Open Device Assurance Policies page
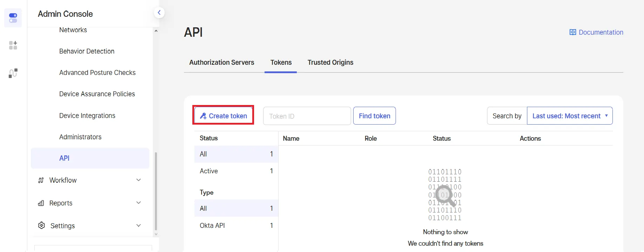This screenshot has height=252, width=644. point(97,94)
